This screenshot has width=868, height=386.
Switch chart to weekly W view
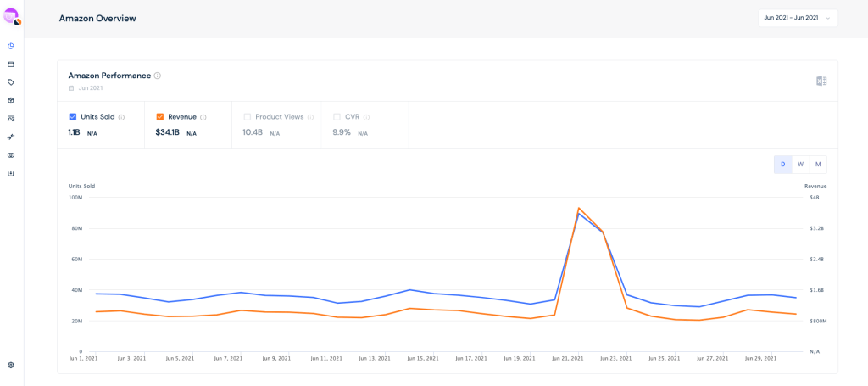[x=800, y=165]
